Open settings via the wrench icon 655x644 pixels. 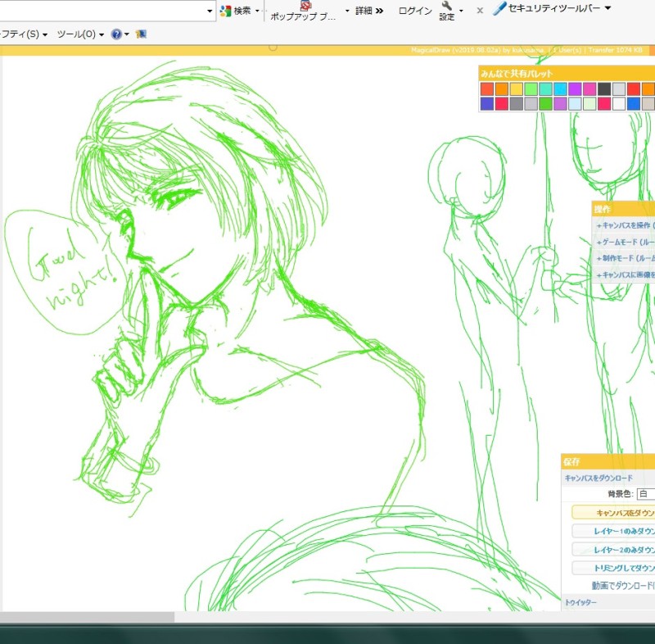pyautogui.click(x=446, y=6)
